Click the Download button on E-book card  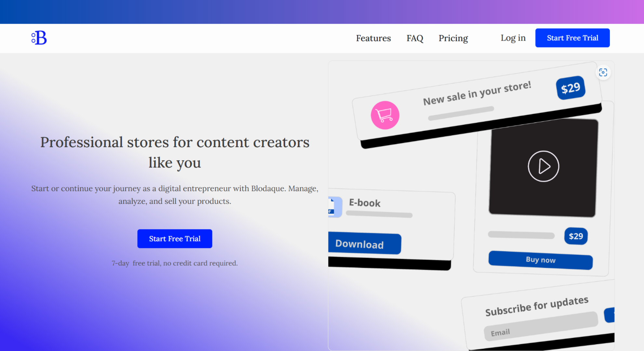tap(365, 243)
